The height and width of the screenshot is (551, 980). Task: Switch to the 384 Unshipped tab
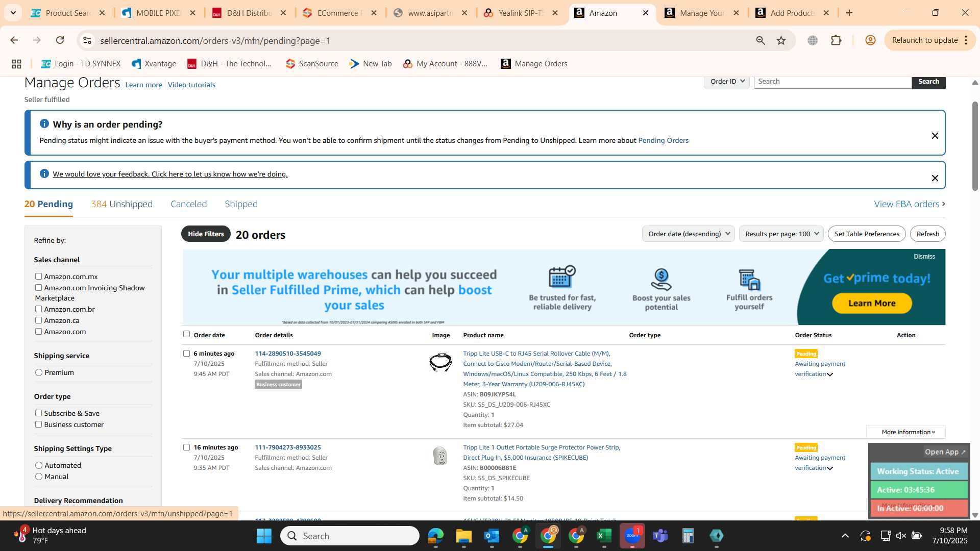pyautogui.click(x=121, y=204)
